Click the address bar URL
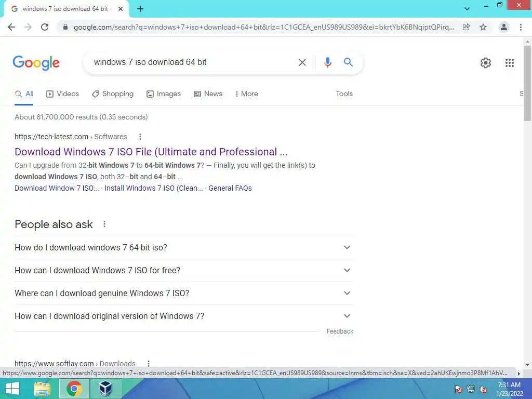 click(x=264, y=27)
